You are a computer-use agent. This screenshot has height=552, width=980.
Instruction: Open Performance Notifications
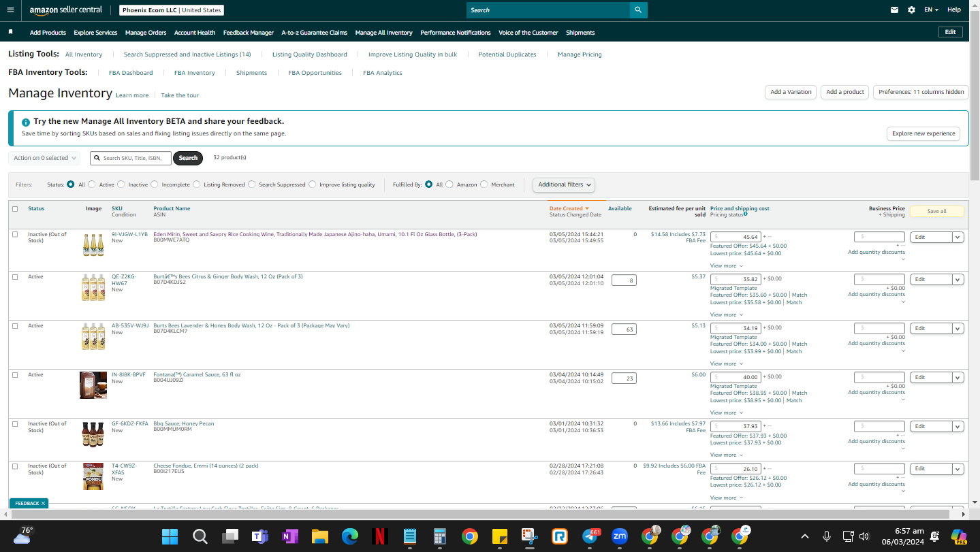coord(456,33)
